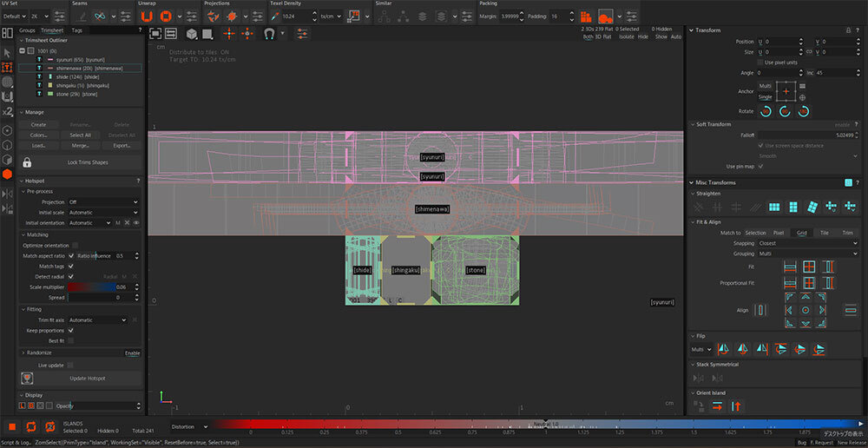
Task: Click the Margin value input field
Action: [x=511, y=16]
